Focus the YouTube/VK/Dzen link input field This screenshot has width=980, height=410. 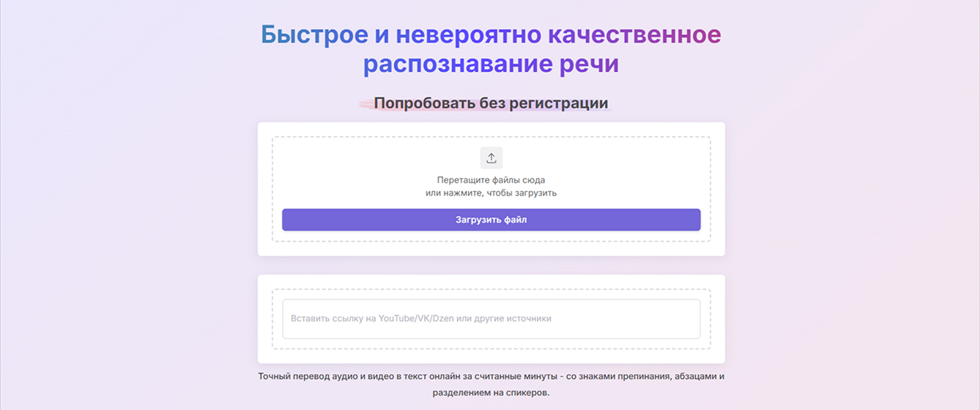pyautogui.click(x=491, y=318)
